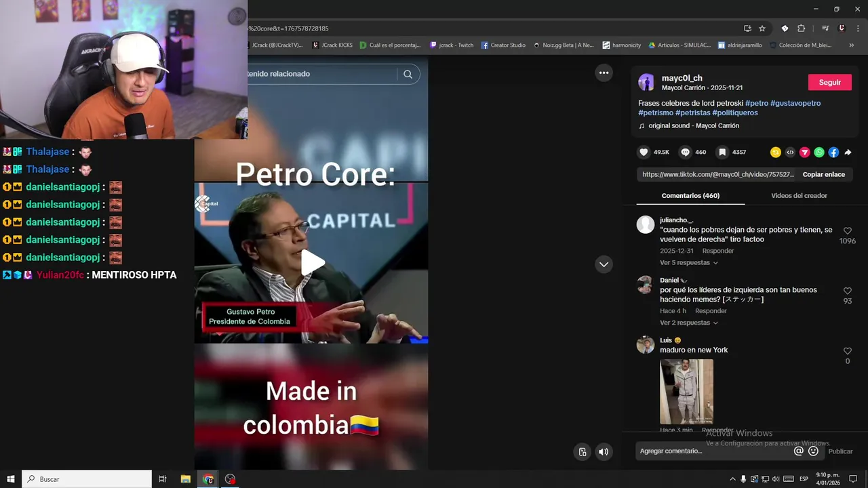The width and height of the screenshot is (868, 488).
Task: Go to next video with down chevron
Action: click(x=604, y=264)
